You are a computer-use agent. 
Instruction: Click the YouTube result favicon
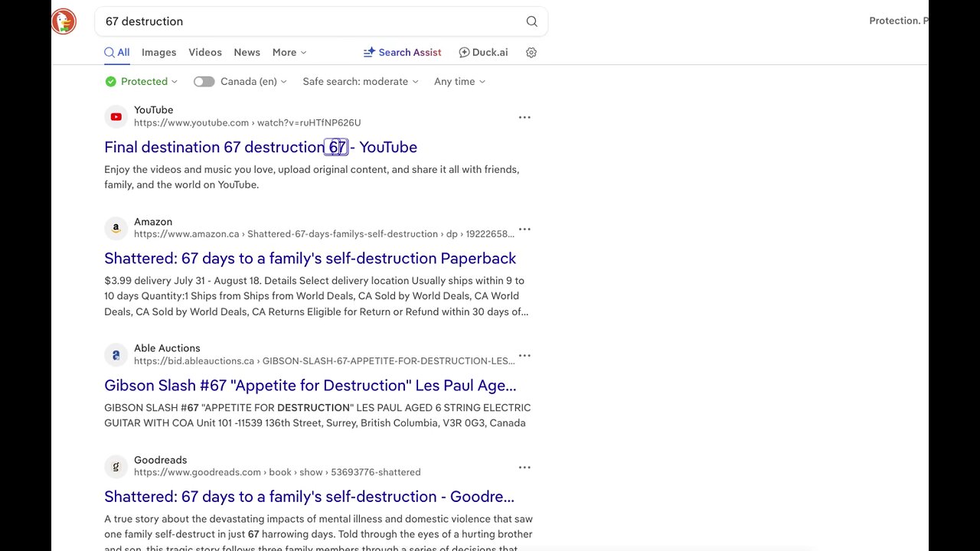pyautogui.click(x=116, y=117)
